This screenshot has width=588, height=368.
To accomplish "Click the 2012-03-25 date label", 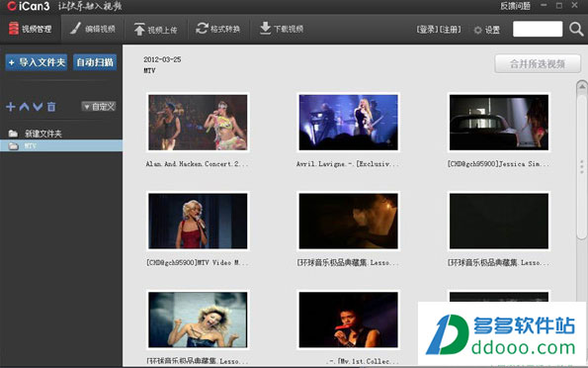I will pos(162,59).
